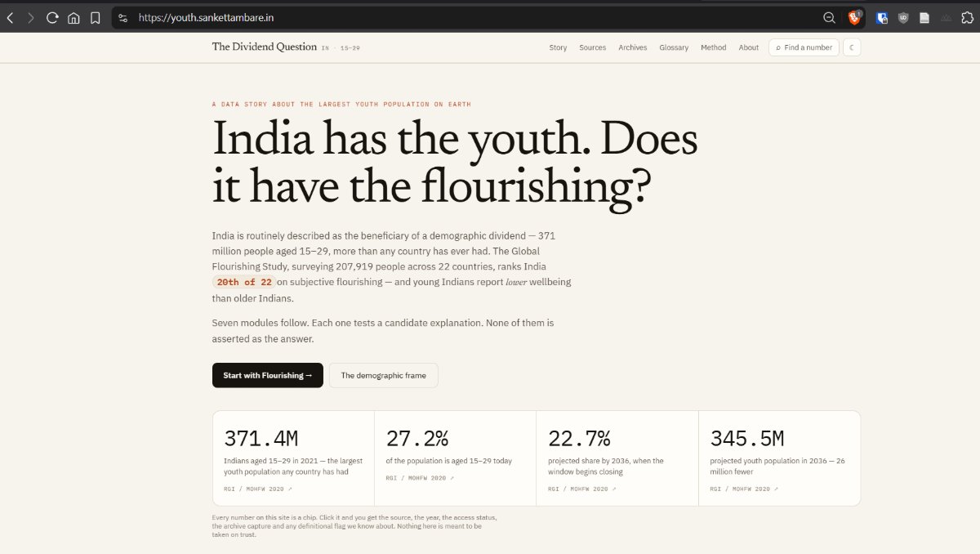Click the 20th of 22 number chip
The width and height of the screenshot is (980, 554).
[244, 282]
